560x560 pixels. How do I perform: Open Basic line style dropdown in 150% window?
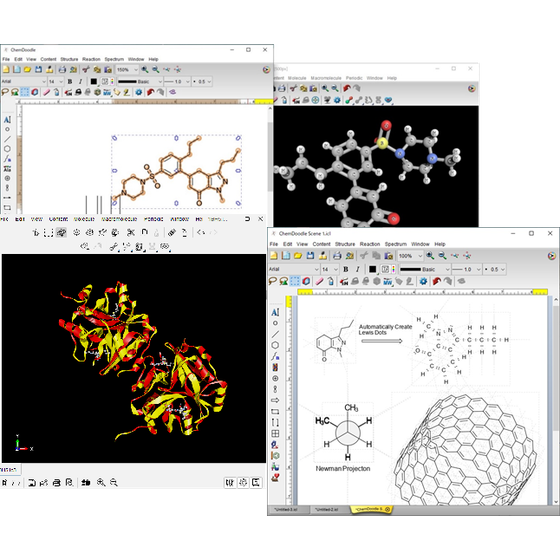(140, 81)
